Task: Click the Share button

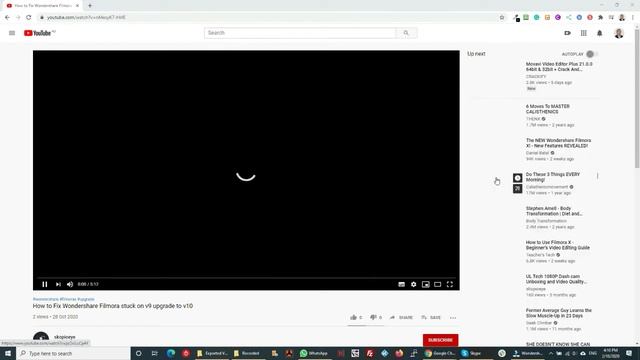Action: point(401,317)
